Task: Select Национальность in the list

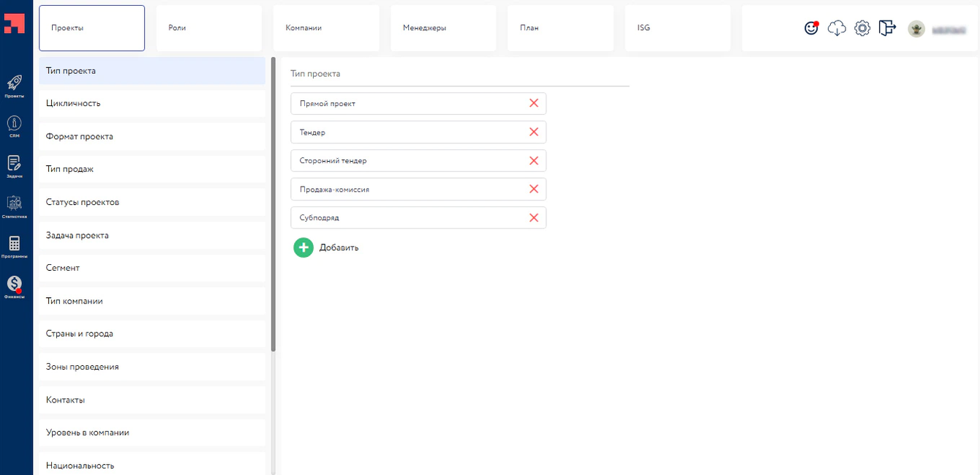Action: point(152,465)
